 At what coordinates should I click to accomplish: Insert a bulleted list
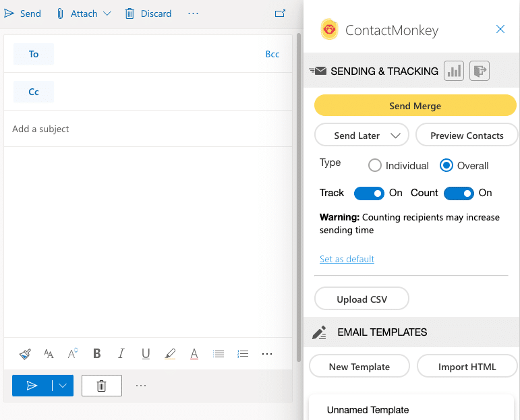(x=219, y=354)
